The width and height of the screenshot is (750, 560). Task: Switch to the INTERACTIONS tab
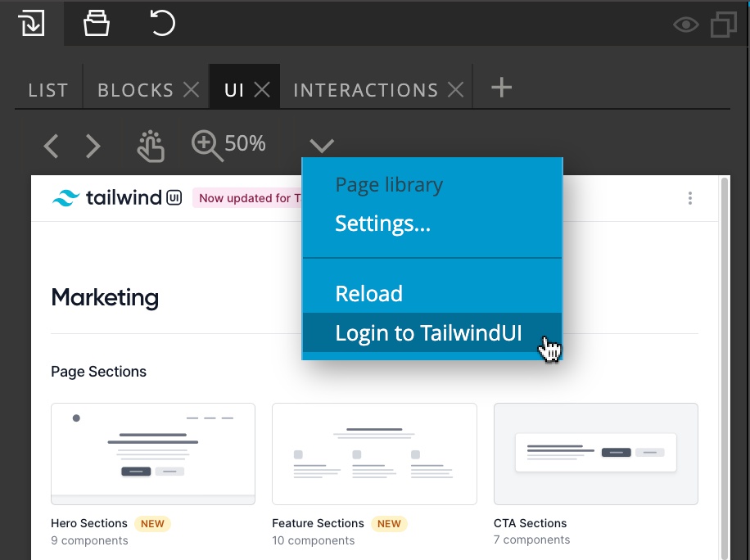[366, 90]
